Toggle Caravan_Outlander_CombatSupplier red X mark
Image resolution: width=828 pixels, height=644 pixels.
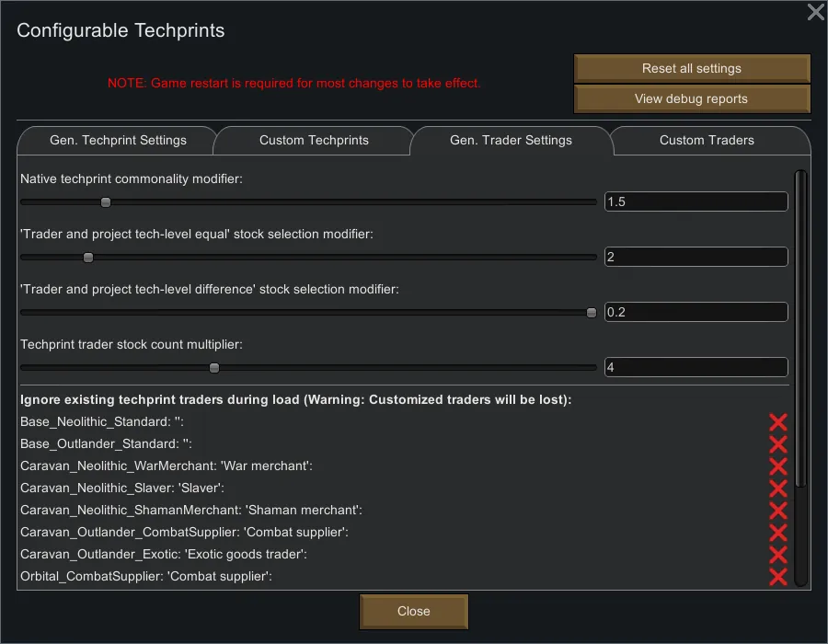777,533
